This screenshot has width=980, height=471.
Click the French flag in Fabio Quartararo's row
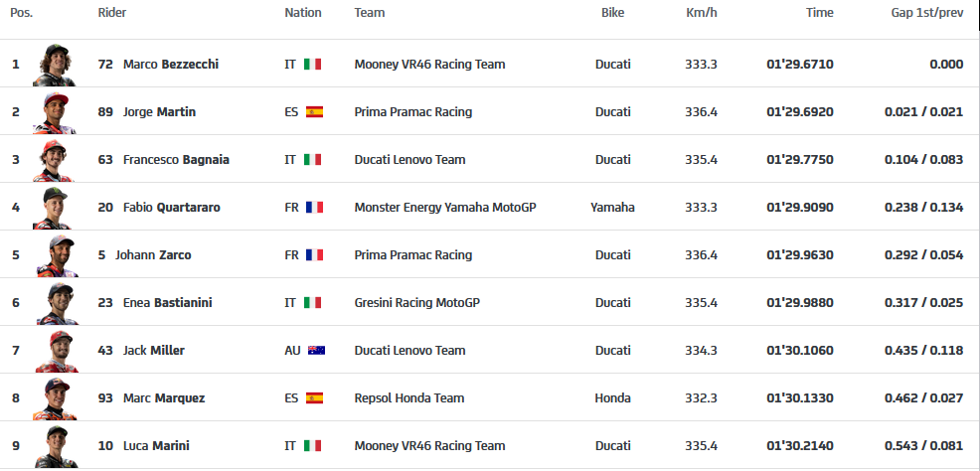coord(314,208)
